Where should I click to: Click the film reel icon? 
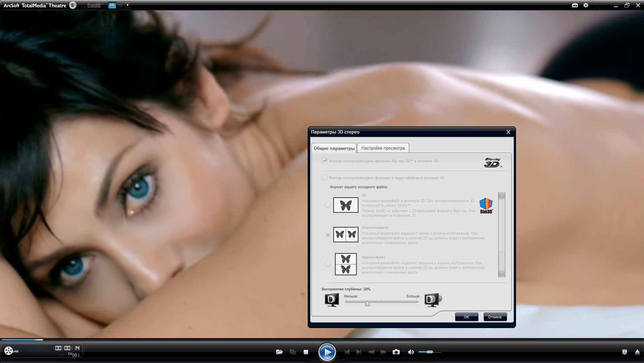click(9, 351)
